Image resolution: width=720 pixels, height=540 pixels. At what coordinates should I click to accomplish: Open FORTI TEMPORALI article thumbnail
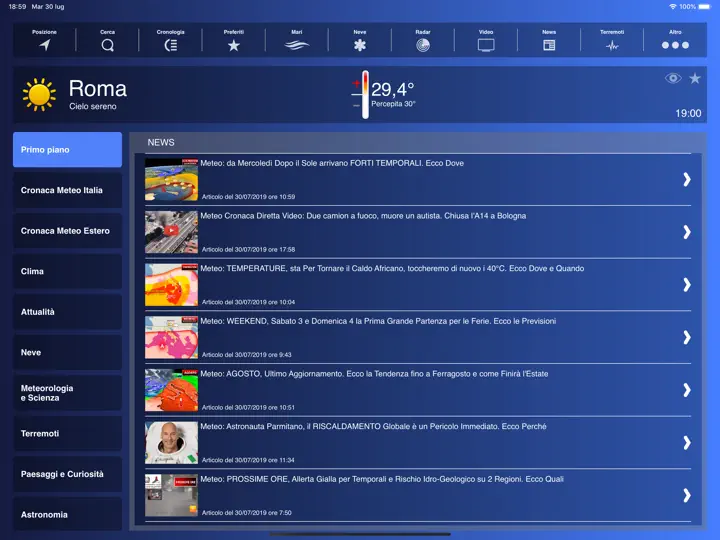tap(171, 180)
